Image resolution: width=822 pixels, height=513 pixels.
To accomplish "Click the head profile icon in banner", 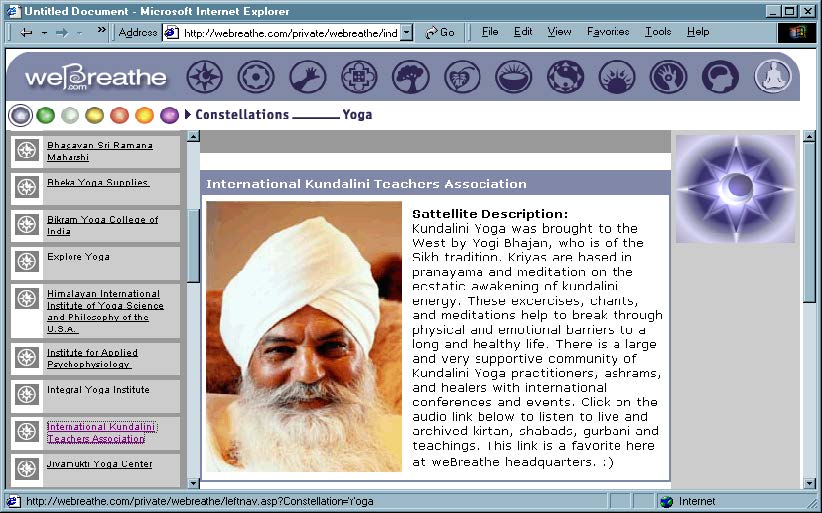I will tap(719, 76).
